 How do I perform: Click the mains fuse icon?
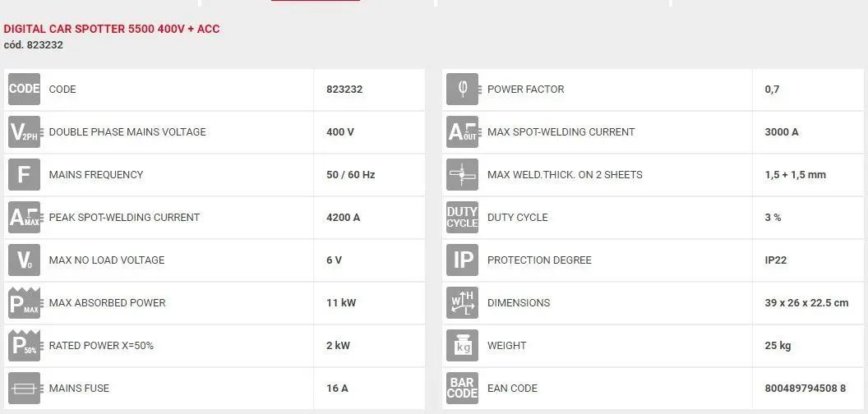(x=25, y=388)
